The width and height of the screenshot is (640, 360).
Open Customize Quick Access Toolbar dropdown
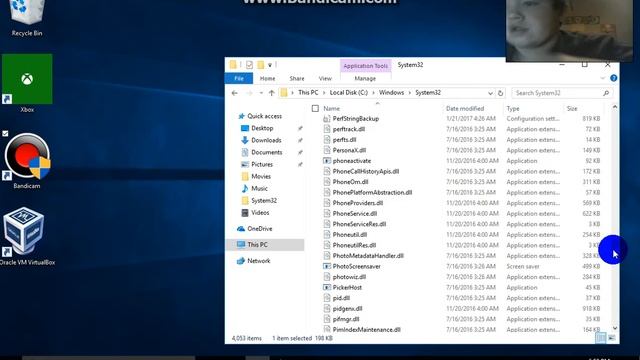tap(270, 65)
